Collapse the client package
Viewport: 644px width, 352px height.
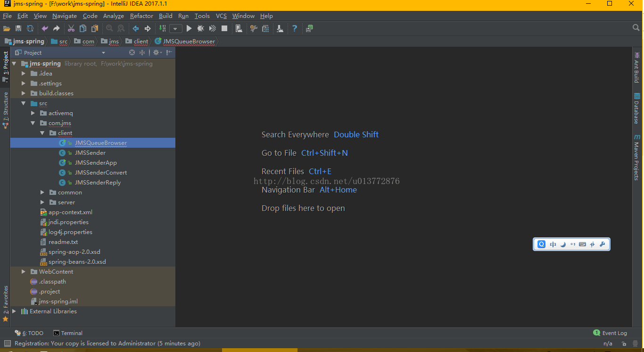tap(42, 133)
